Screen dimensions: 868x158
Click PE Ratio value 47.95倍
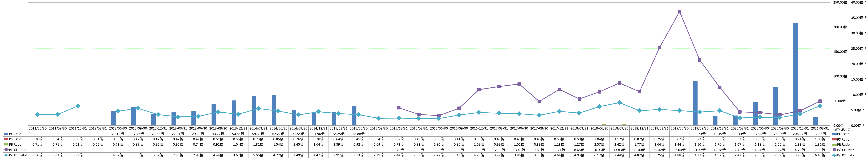[760, 134]
